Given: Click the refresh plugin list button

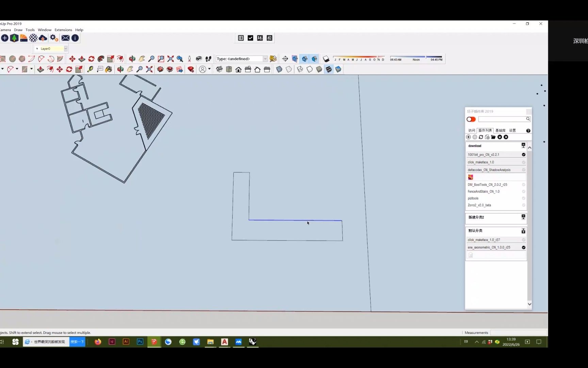Looking at the screenshot, I should coord(481,137).
